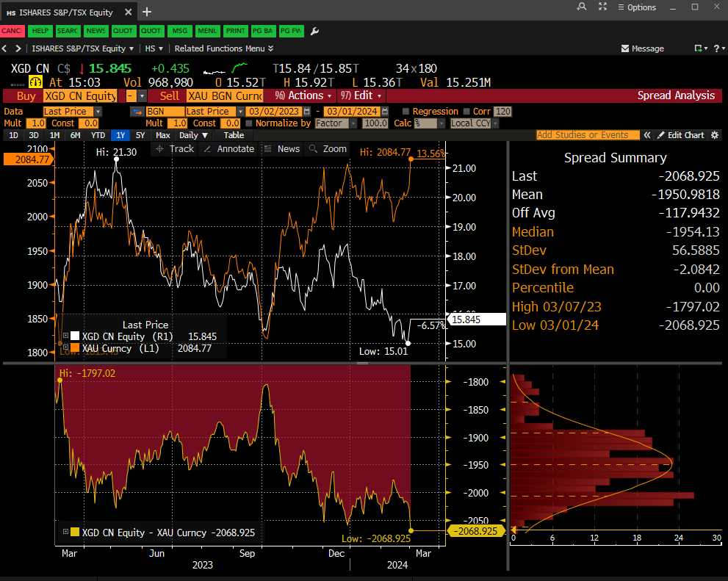Collapse panel with double chevron icon
The height and width of the screenshot is (581, 728).
click(646, 135)
